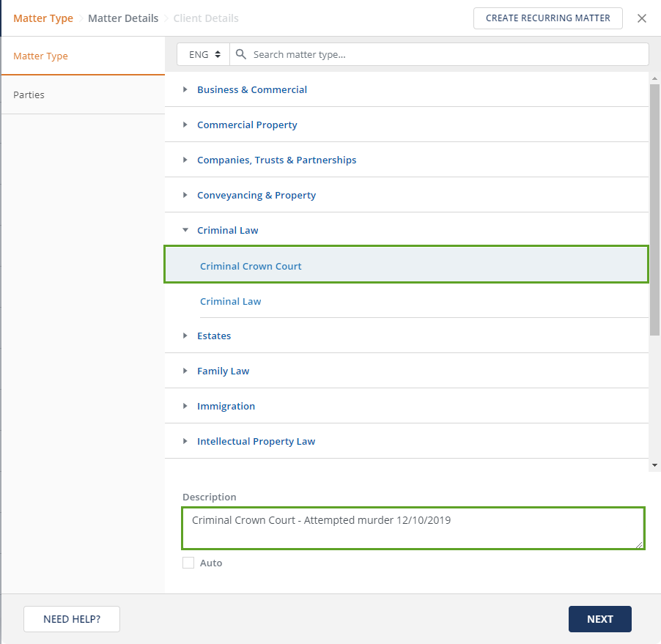
Task: Select the Parties tab in sidebar
Action: click(82, 95)
